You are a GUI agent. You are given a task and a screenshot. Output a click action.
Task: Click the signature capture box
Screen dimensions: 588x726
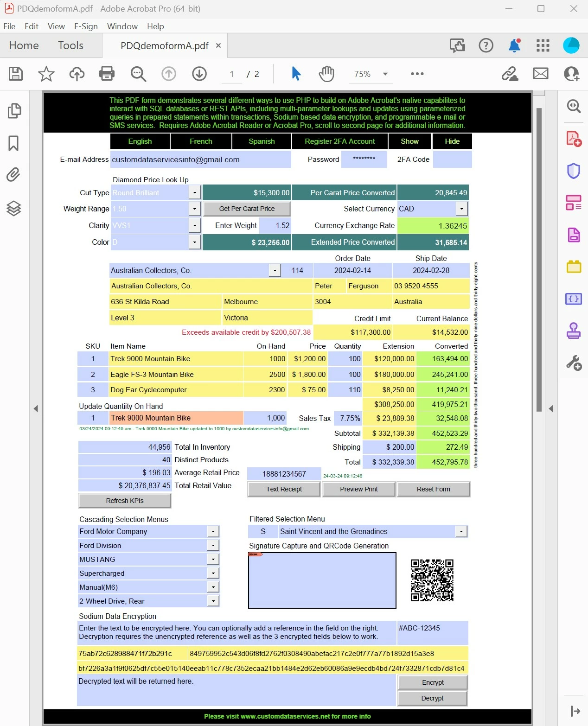pos(322,580)
